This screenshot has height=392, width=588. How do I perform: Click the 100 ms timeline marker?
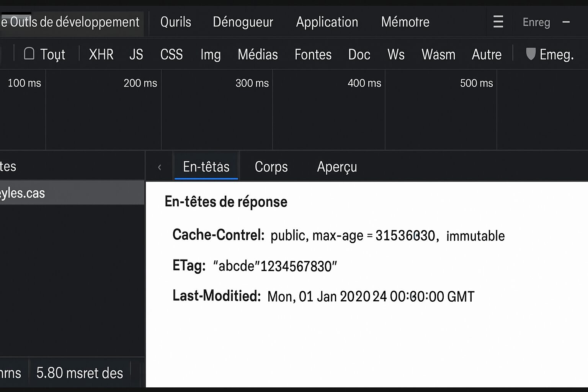[x=24, y=83]
